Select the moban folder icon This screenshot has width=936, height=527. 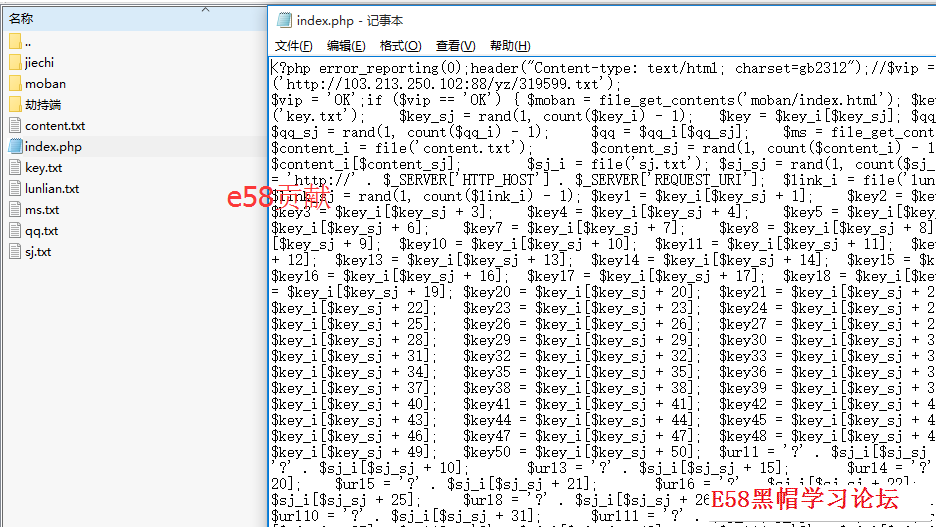[x=16, y=84]
